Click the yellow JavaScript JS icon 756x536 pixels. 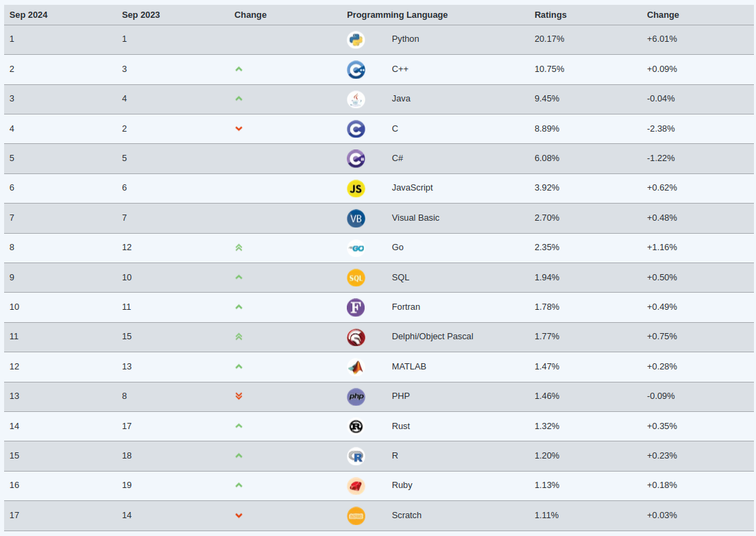click(356, 188)
